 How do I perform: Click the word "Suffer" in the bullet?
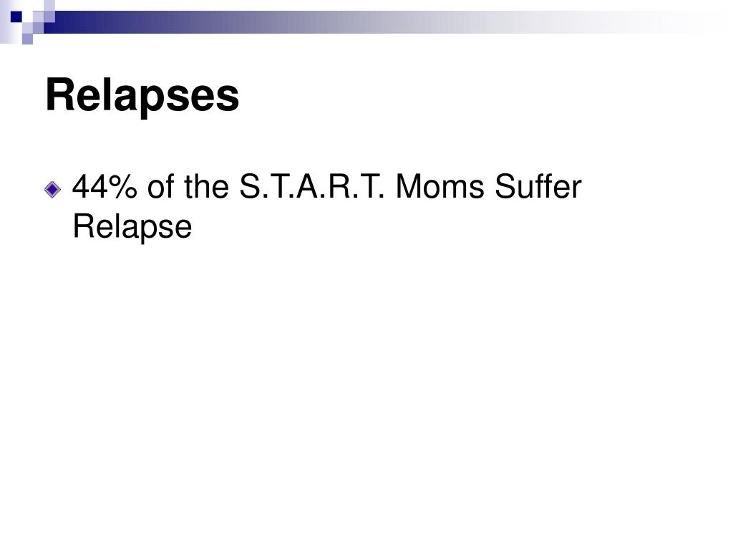(x=538, y=187)
